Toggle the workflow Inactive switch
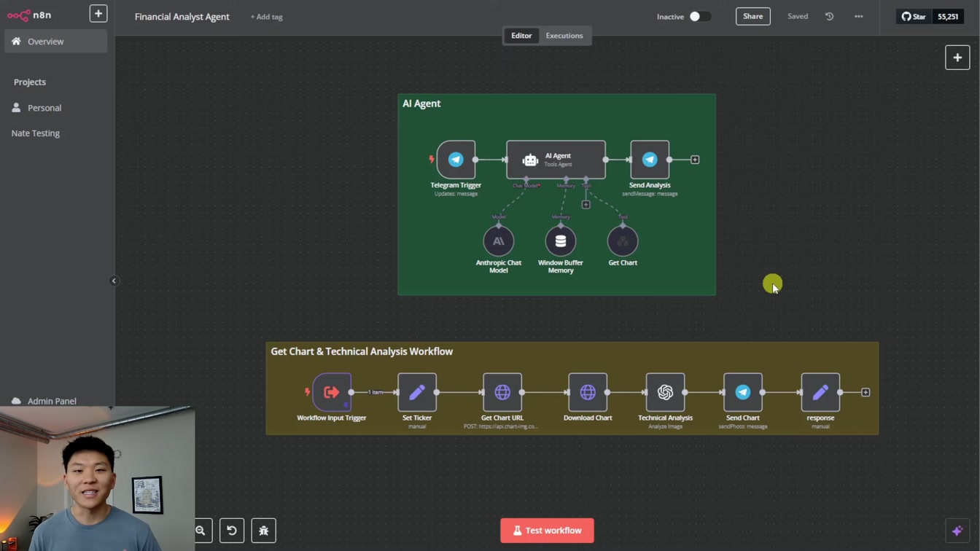Viewport: 980px width, 551px height. (x=699, y=16)
